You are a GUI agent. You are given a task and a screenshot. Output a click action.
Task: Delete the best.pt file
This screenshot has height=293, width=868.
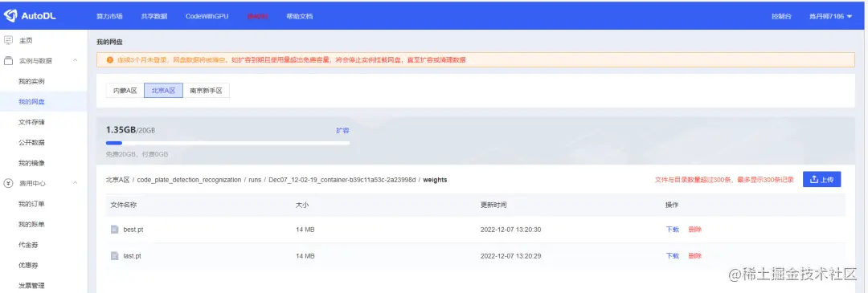(694, 230)
